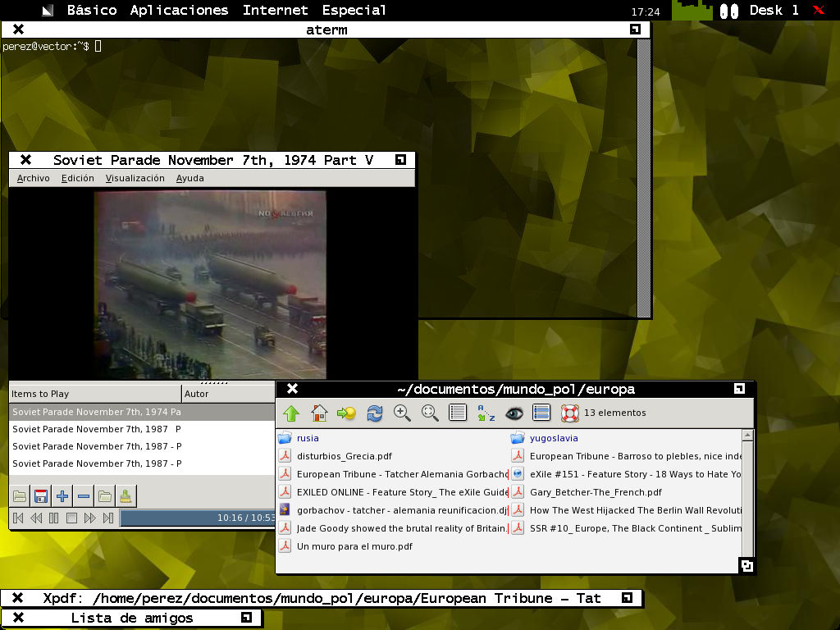Add item with the blue plus button
The height and width of the screenshot is (630, 840).
click(x=62, y=496)
